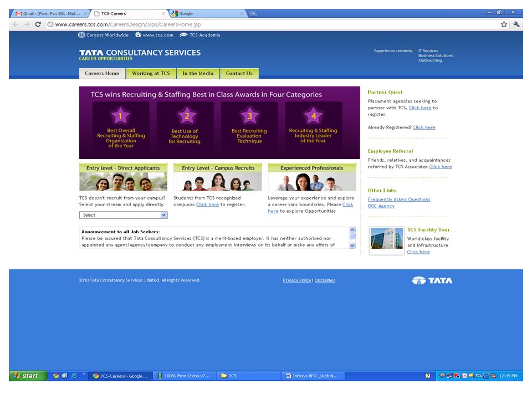Screen dimensions: 532x399
Task: Open the Working at TCS tab
Action: pyautogui.click(x=151, y=73)
